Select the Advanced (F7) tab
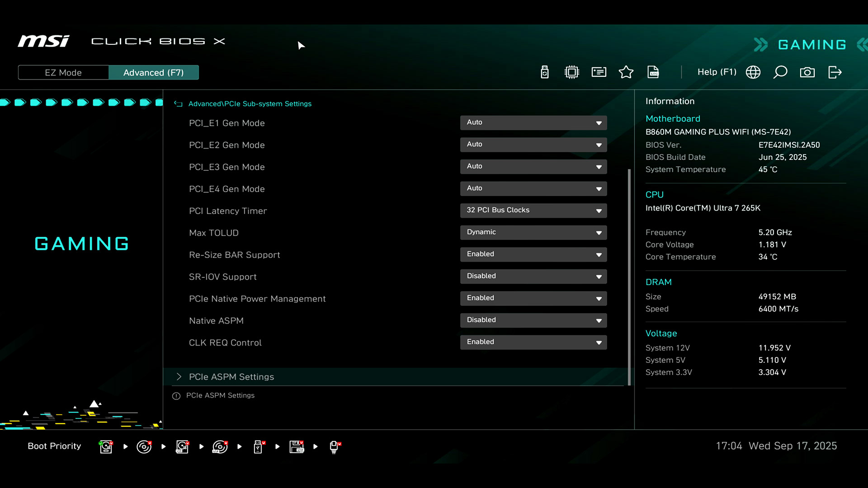 click(154, 73)
